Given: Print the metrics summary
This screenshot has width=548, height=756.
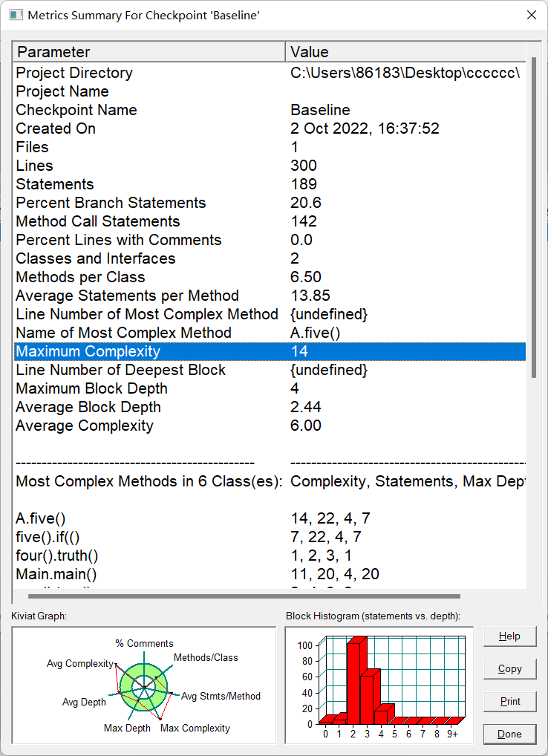Looking at the screenshot, I should coord(510,702).
